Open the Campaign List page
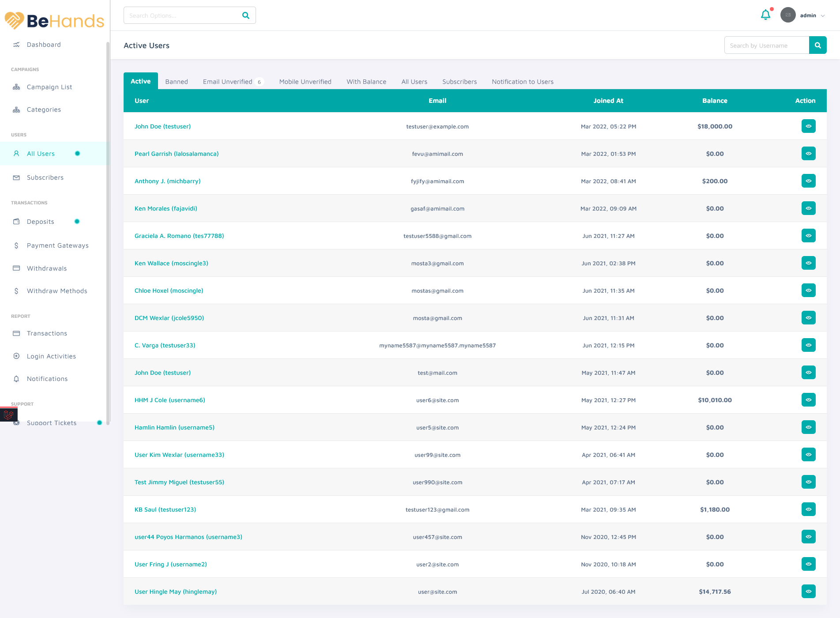Screen dimensions: 840x618 click(x=49, y=87)
